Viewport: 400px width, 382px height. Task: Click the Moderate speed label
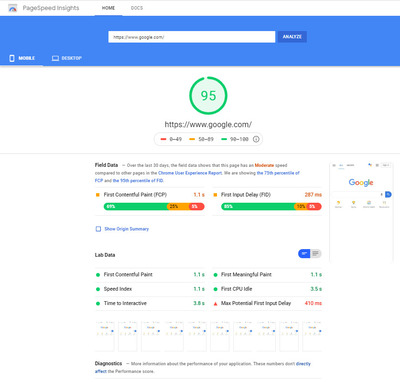[264, 165]
